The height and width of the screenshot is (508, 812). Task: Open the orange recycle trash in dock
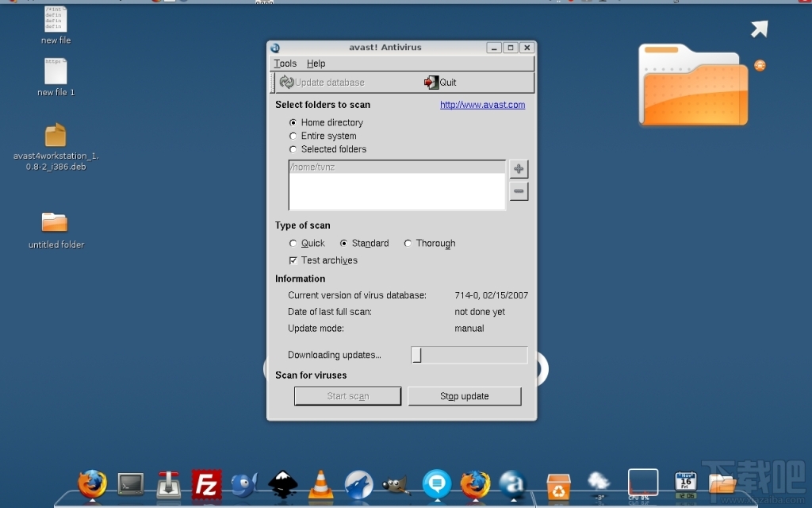point(559,487)
